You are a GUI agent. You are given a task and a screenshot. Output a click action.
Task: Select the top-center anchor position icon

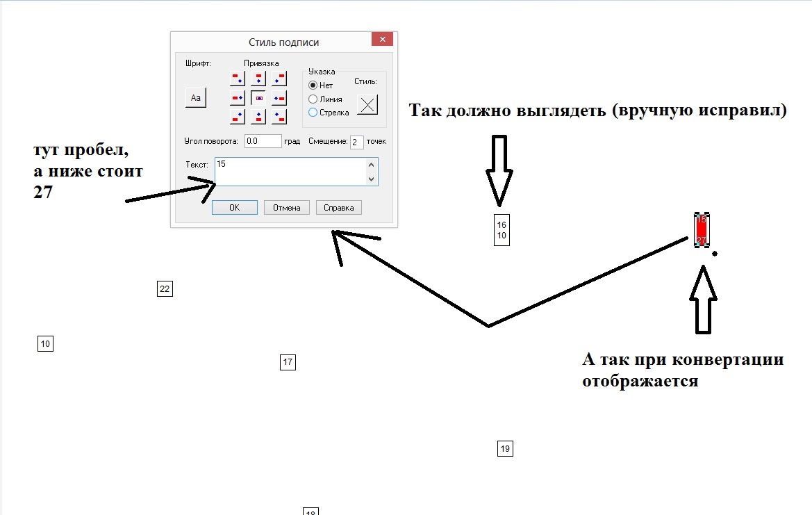pos(258,78)
